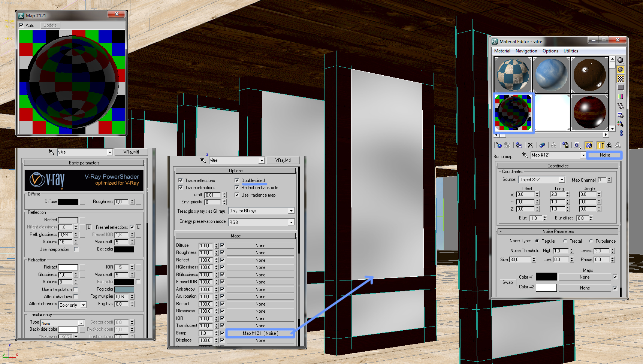Open Material Editor Options icon

coord(621,115)
